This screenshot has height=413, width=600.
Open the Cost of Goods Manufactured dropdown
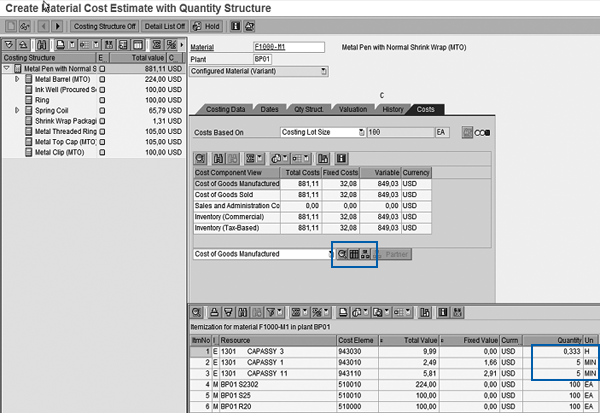[330, 255]
